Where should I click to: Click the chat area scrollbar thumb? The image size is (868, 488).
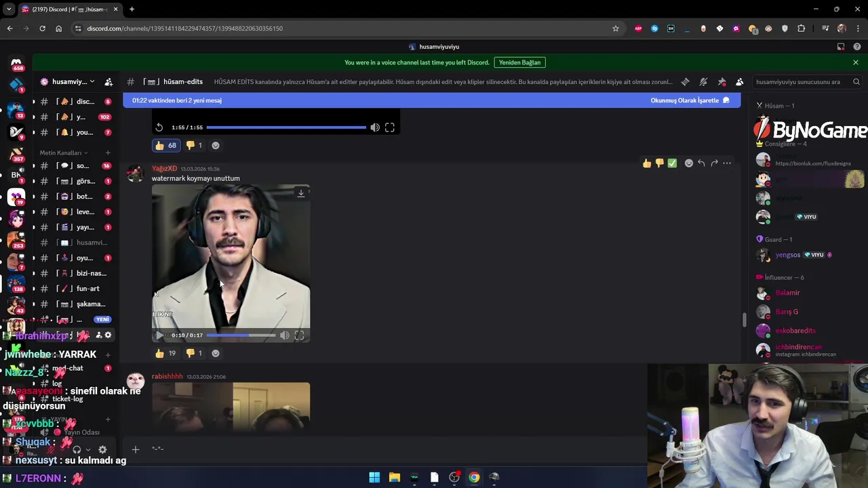(744, 319)
